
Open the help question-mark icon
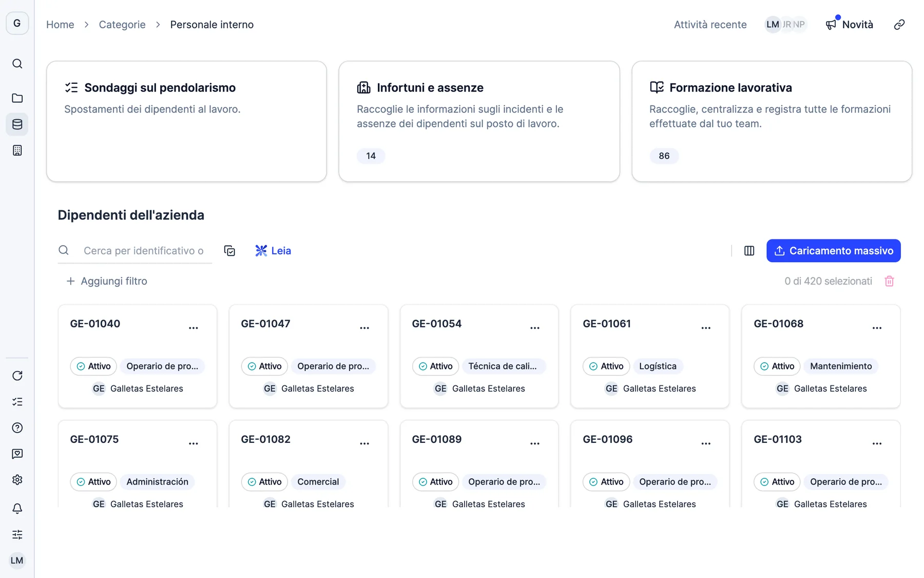tap(17, 428)
